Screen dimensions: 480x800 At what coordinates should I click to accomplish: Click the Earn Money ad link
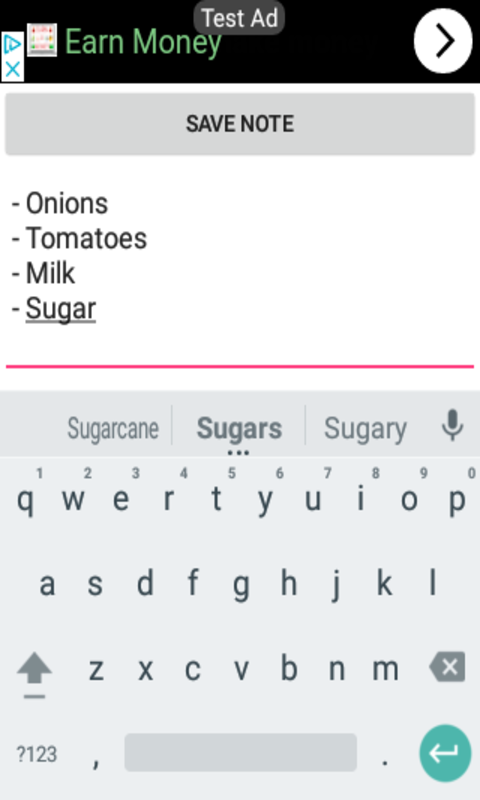143,42
